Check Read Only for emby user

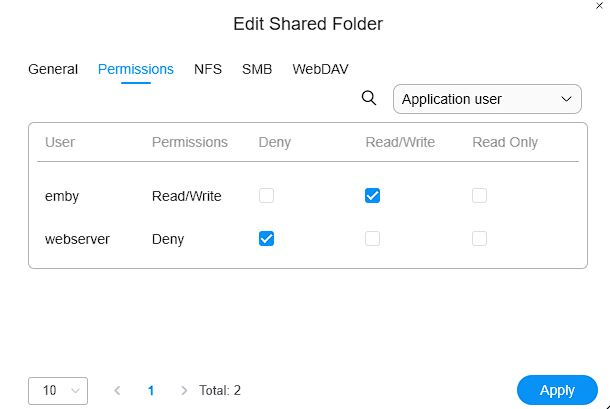pyautogui.click(x=479, y=196)
